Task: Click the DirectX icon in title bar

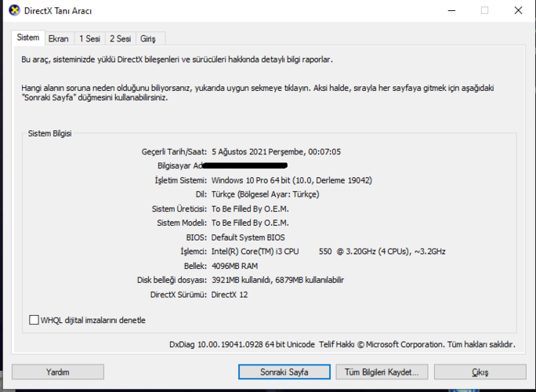Action: pos(14,10)
